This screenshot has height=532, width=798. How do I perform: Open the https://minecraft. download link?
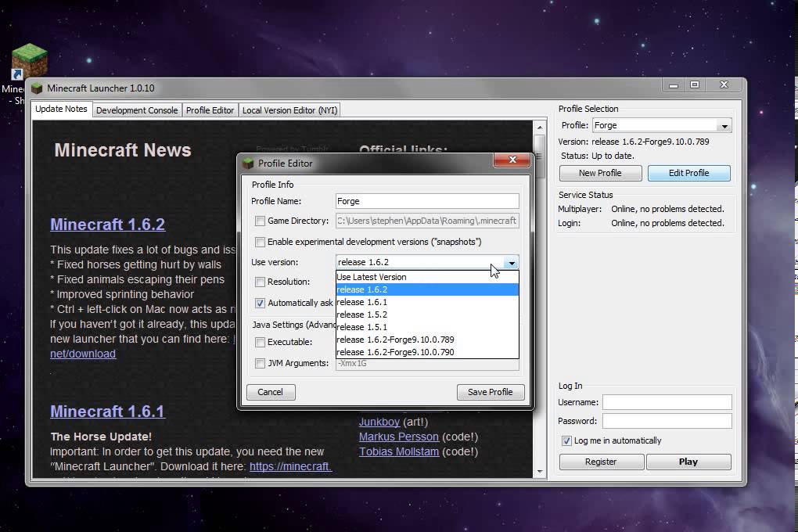pos(290,466)
